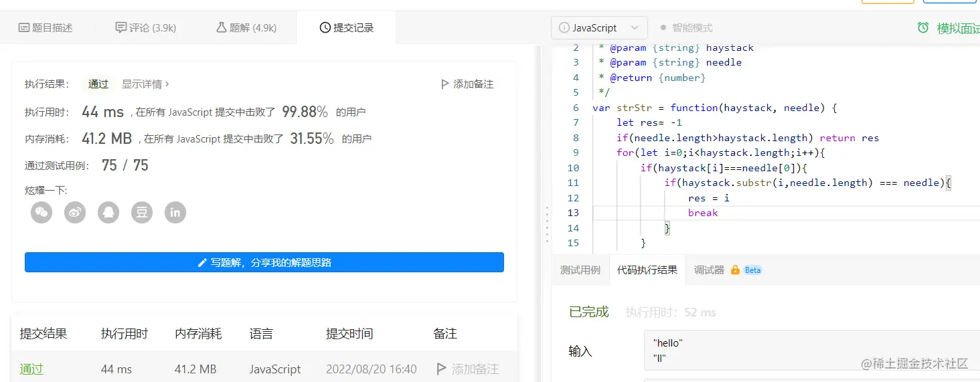Click 已完成 status text

pyautogui.click(x=589, y=312)
